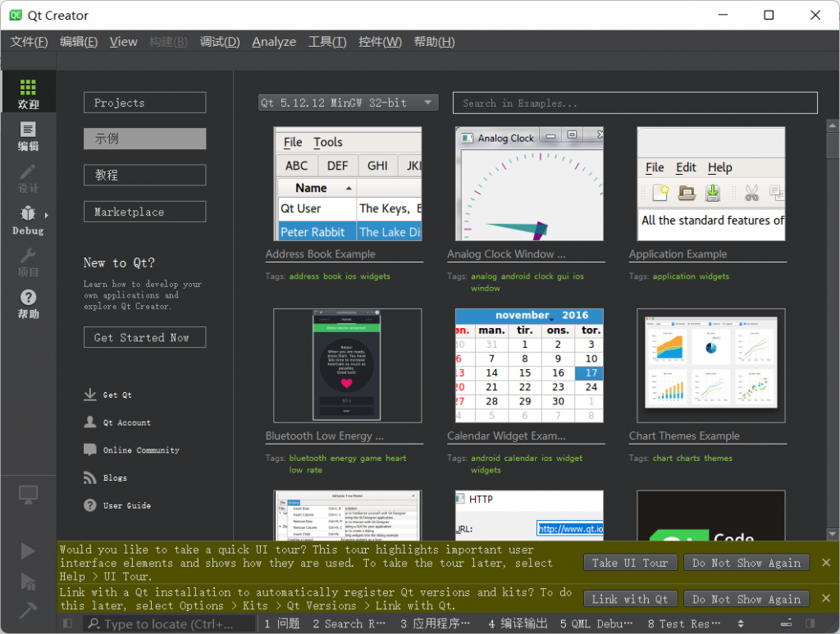This screenshot has width=840, height=634.
Task: Open the 帮助(H) menu
Action: (434, 42)
